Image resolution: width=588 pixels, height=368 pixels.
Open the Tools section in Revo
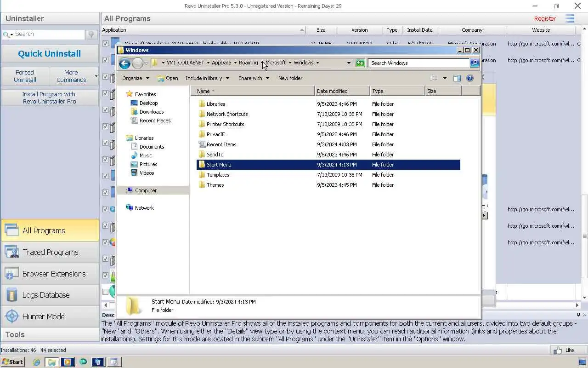(x=50, y=334)
